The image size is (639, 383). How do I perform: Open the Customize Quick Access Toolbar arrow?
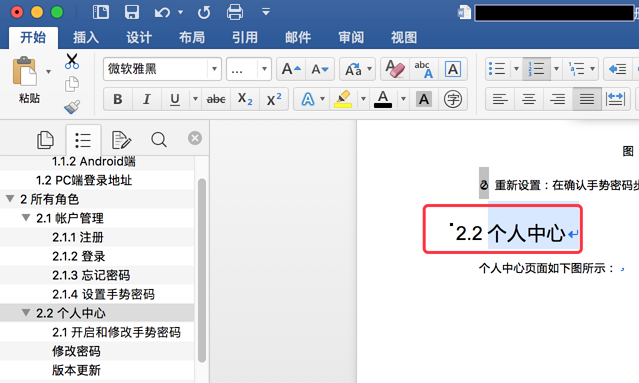click(x=266, y=12)
